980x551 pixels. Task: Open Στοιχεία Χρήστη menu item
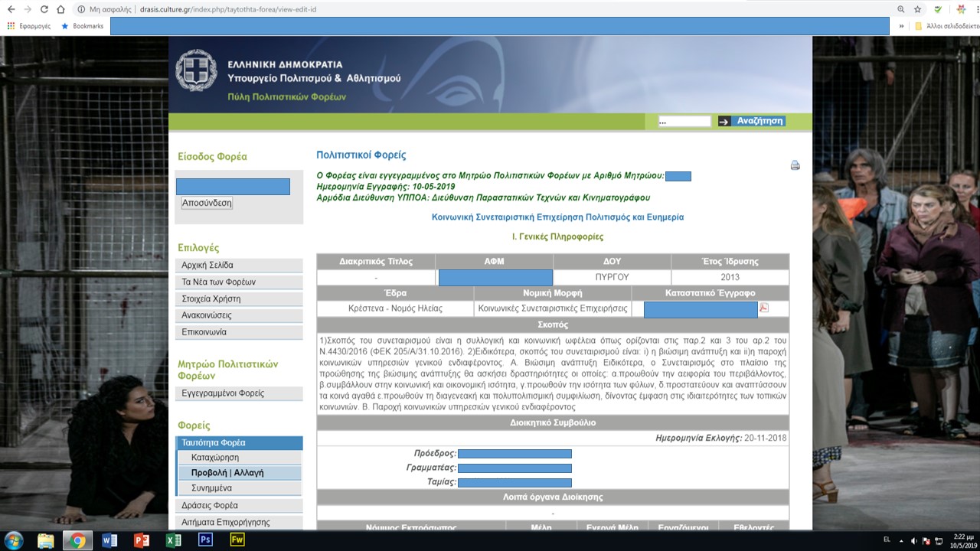pyautogui.click(x=239, y=298)
